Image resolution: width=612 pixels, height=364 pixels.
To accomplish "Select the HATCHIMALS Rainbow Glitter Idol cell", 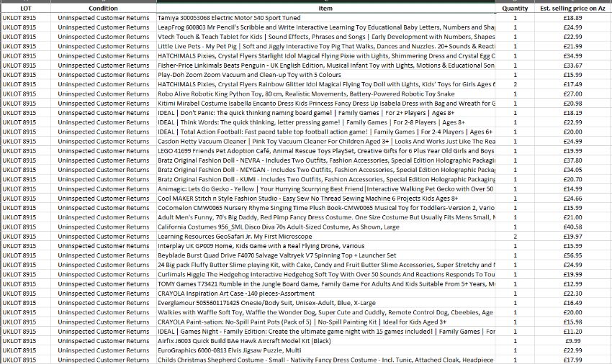I will (326, 84).
